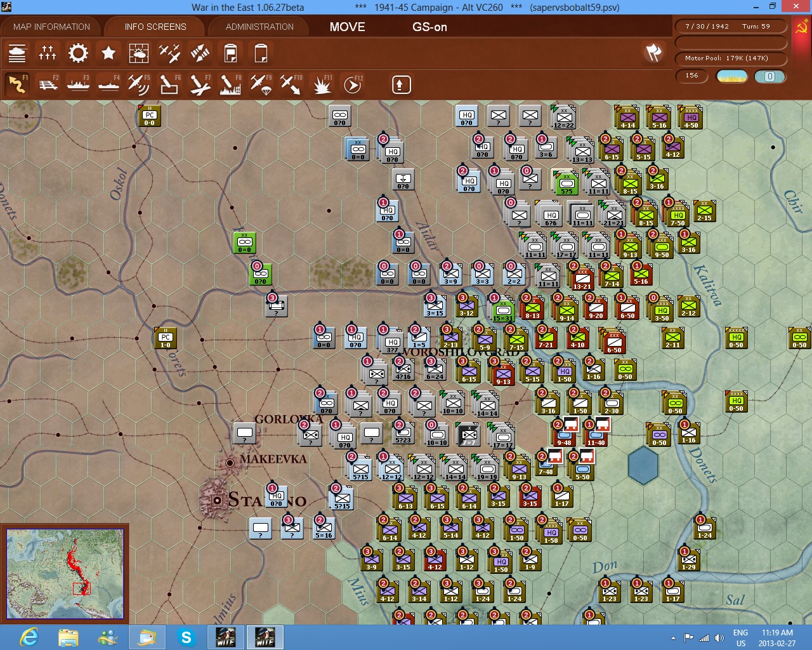Select the red 11-40 armored unit counter
The image size is (812, 650).
pos(596,436)
